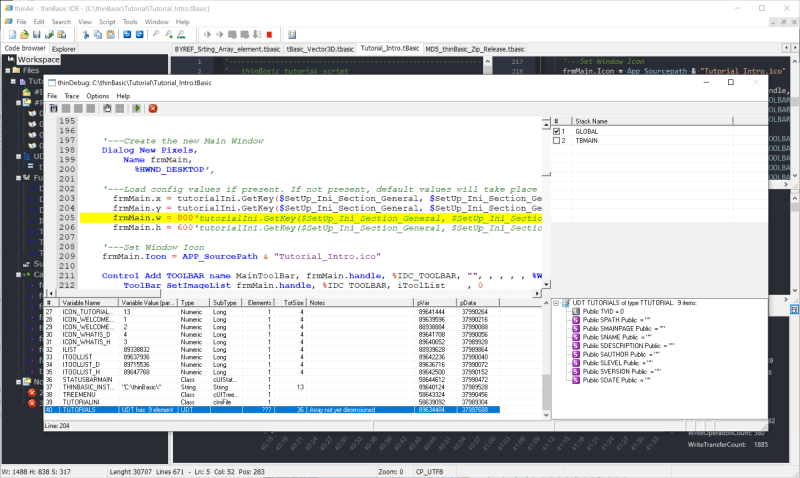The width and height of the screenshot is (800, 478).
Task: Click the green Run arrow in thinDebug
Action: pyautogui.click(x=136, y=108)
